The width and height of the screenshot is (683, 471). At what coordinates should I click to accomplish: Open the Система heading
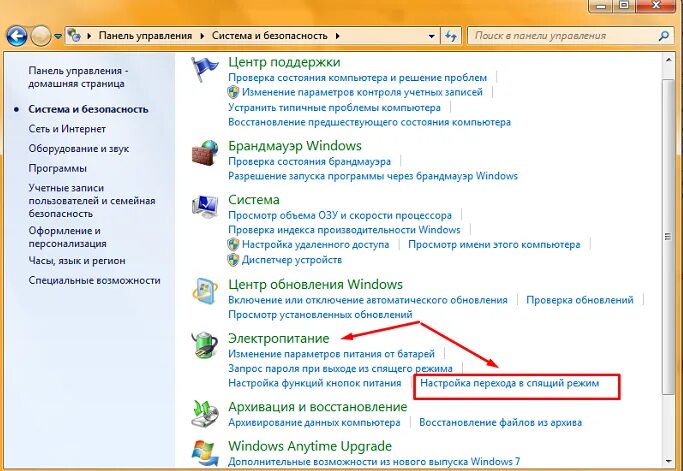(x=254, y=200)
